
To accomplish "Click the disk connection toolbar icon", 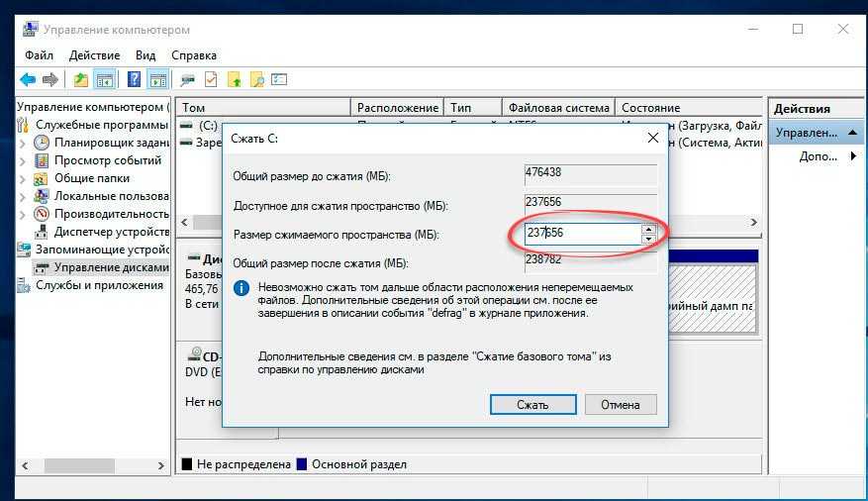I will tap(187, 80).
